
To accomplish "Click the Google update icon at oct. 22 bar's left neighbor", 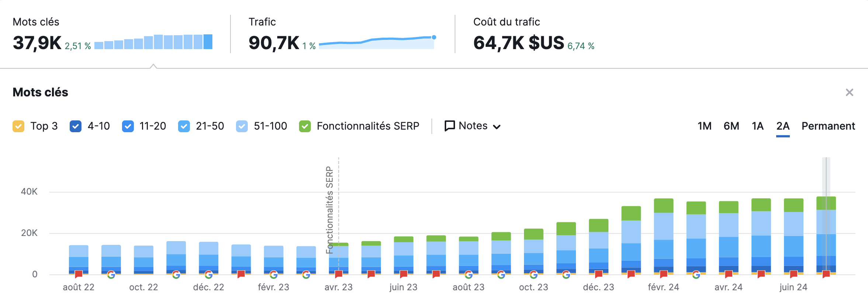I will point(111,274).
